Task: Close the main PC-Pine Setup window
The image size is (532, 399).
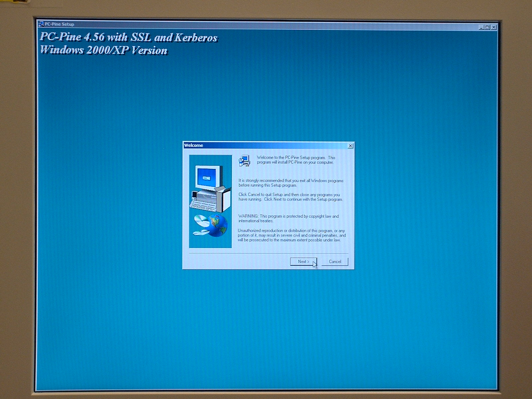Action: pyautogui.click(x=494, y=27)
